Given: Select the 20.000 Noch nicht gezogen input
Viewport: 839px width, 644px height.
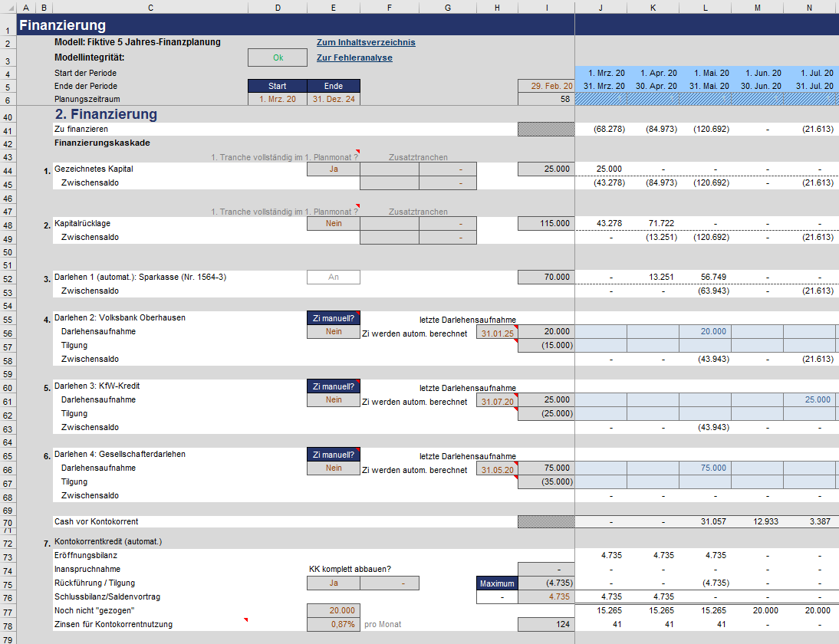Looking at the screenshot, I should (x=334, y=611).
